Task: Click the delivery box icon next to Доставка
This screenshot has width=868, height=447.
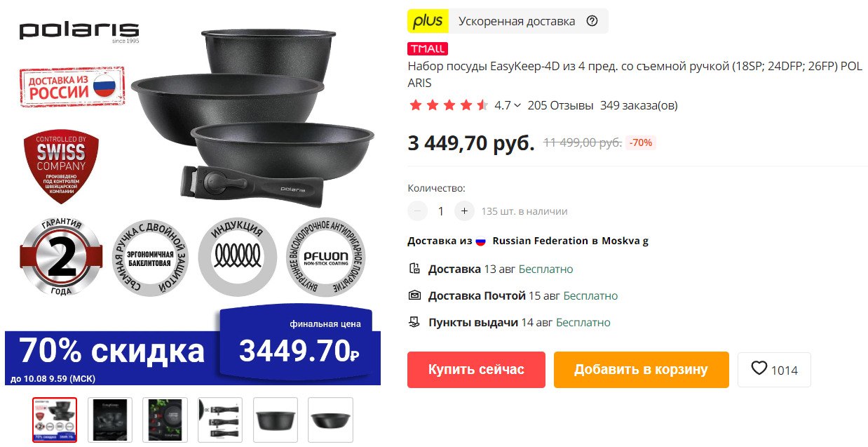Action: [x=414, y=269]
